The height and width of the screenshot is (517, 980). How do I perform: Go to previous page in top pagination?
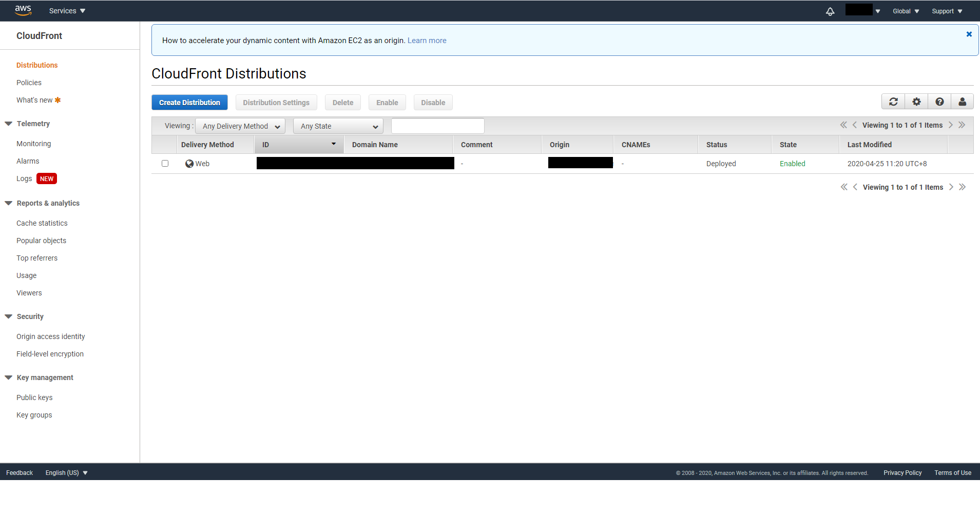[x=855, y=125]
